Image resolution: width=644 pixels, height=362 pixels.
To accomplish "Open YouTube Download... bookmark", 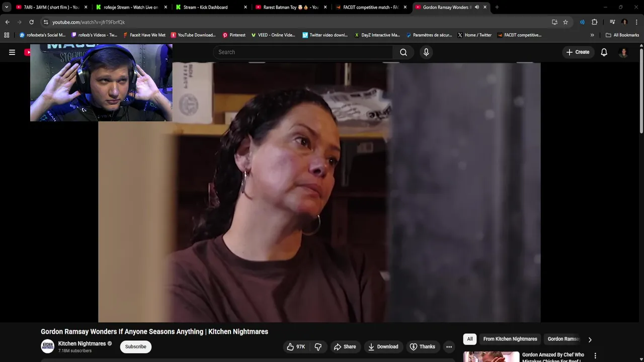I will point(193,35).
